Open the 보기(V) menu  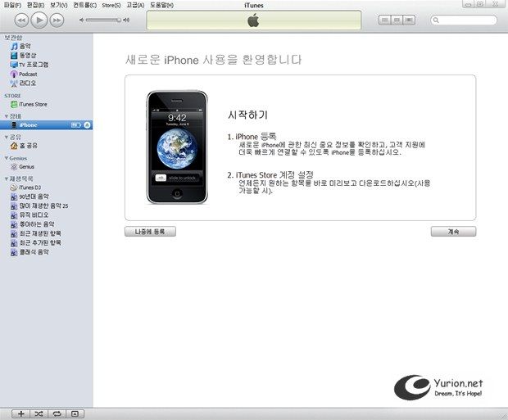(x=59, y=5)
